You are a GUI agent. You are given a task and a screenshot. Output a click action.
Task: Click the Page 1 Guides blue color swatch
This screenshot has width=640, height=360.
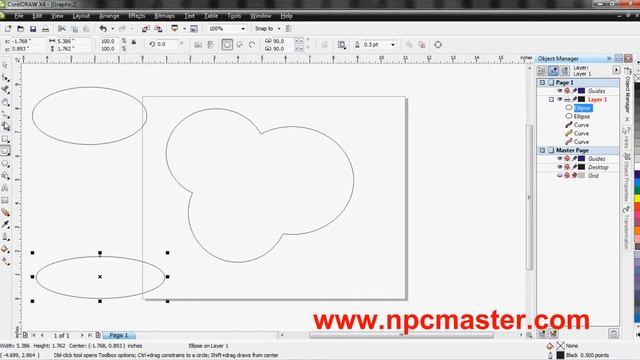[582, 91]
